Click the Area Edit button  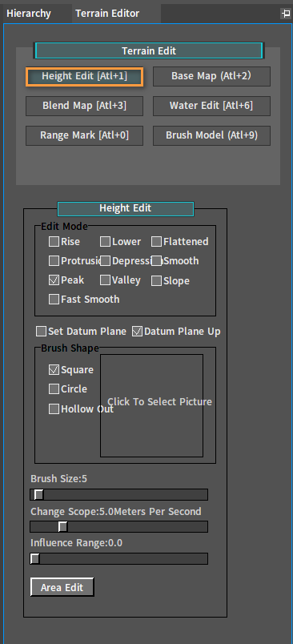pyautogui.click(x=62, y=587)
